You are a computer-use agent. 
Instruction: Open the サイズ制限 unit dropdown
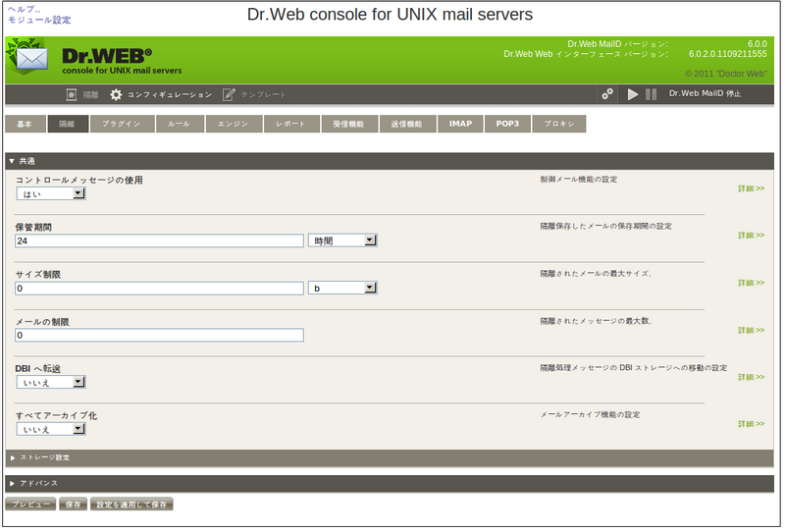coord(342,288)
